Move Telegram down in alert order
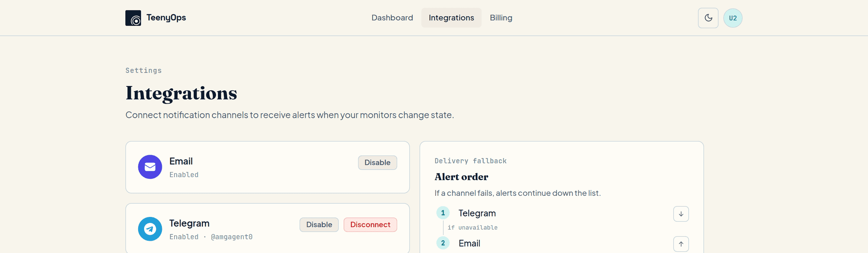Viewport: 868px width, 253px height. (x=681, y=214)
